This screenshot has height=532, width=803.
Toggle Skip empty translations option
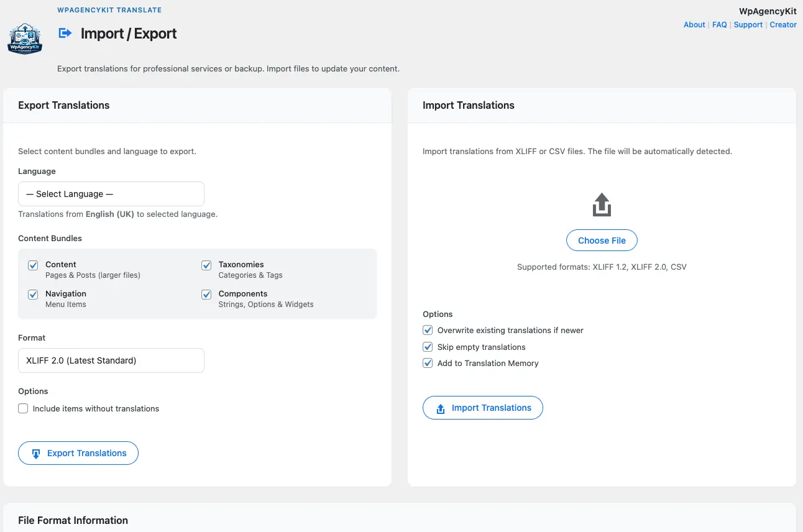pyautogui.click(x=428, y=347)
